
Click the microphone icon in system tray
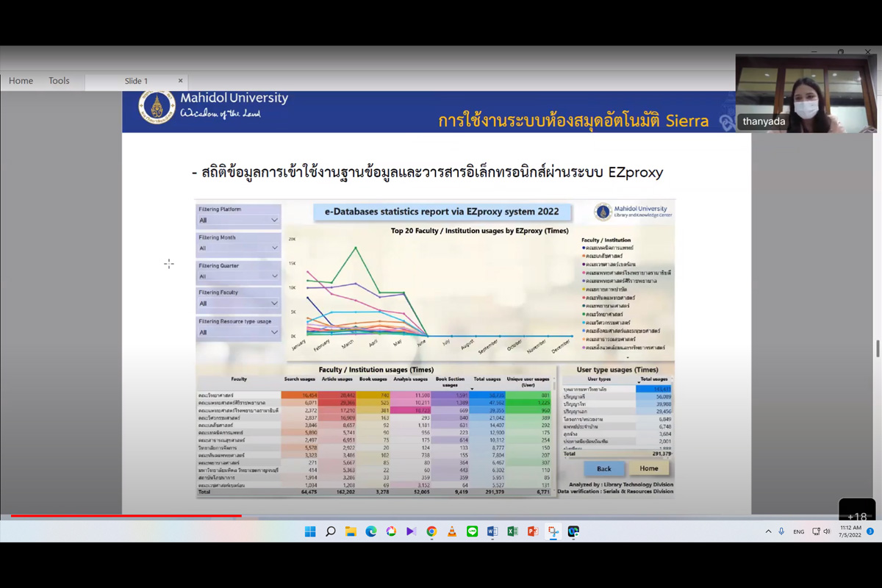point(781,531)
